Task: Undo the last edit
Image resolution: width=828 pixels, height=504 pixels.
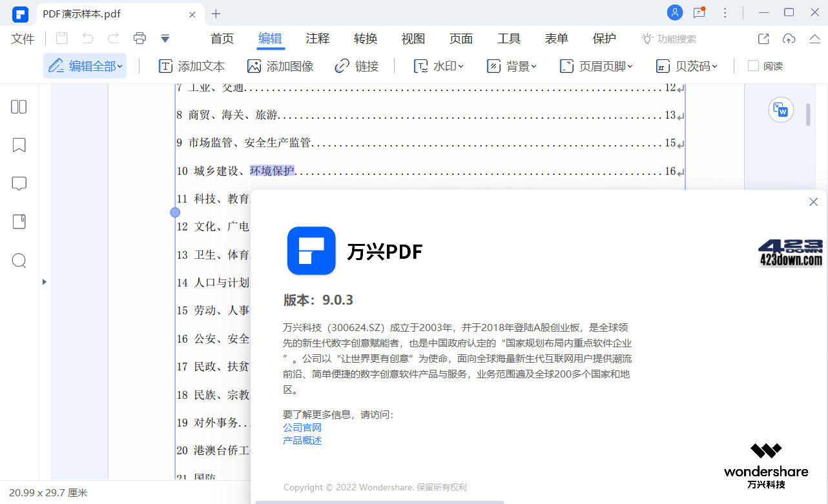Action: [x=88, y=38]
